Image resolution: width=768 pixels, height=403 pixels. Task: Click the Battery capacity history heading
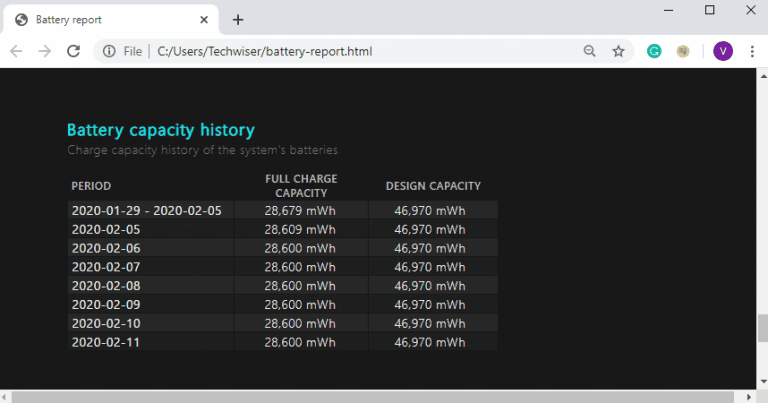point(161,130)
